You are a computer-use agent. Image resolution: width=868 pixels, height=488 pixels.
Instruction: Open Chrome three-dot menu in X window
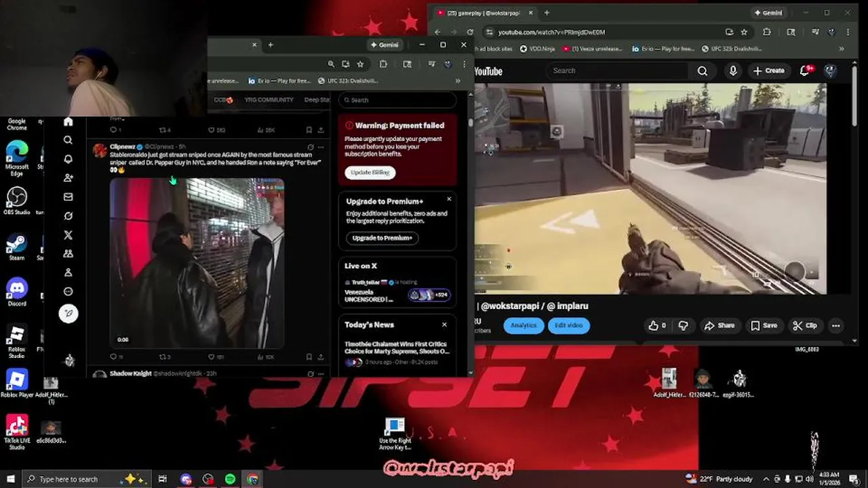tap(464, 64)
